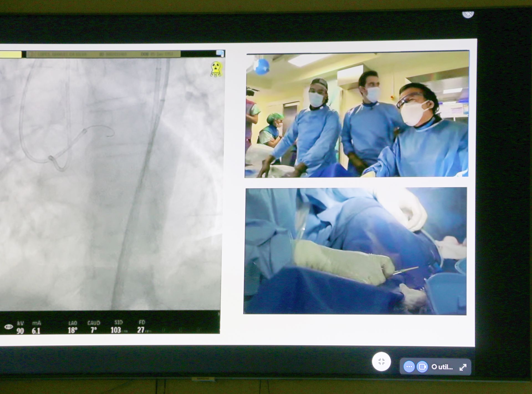Click the exit fullscreen round button

381,362
